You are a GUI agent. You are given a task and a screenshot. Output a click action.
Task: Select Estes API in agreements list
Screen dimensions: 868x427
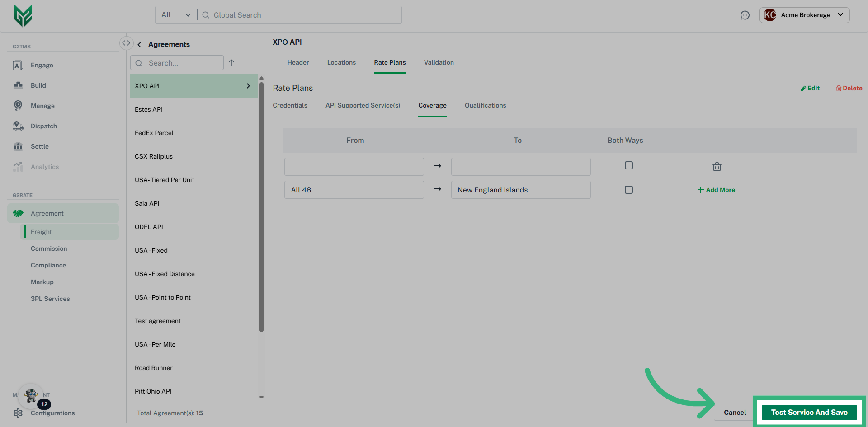tap(149, 109)
